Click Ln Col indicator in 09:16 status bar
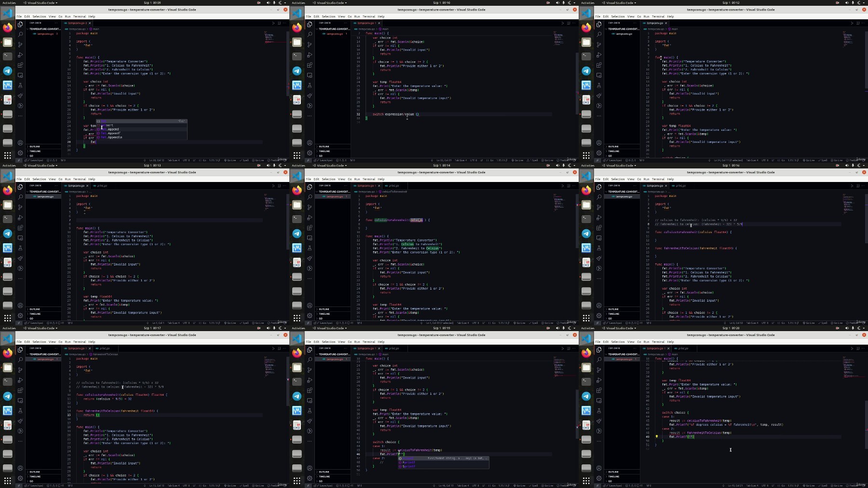Screen dimensions: 868x488 (735, 323)
